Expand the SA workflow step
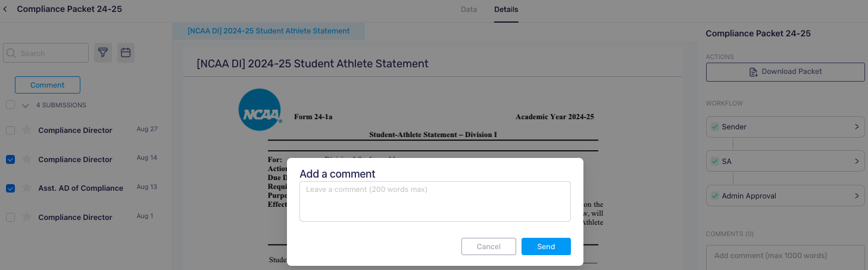The image size is (868, 270). click(x=856, y=162)
